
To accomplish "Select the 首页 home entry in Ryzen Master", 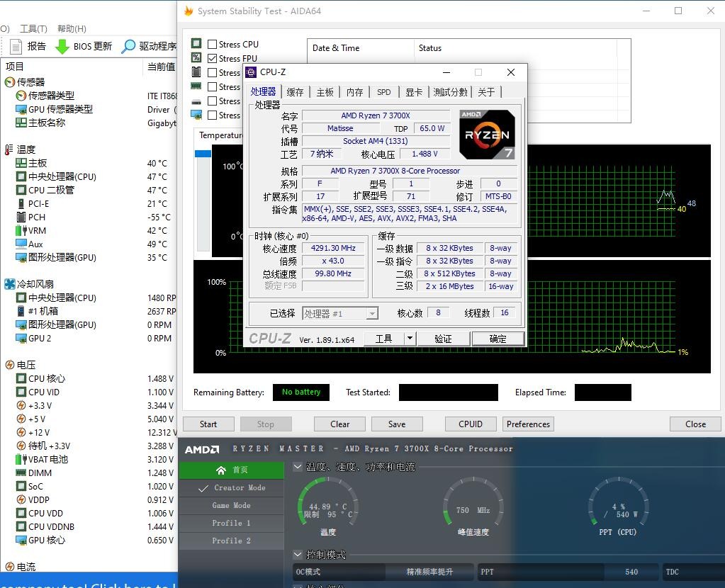I will point(231,470).
